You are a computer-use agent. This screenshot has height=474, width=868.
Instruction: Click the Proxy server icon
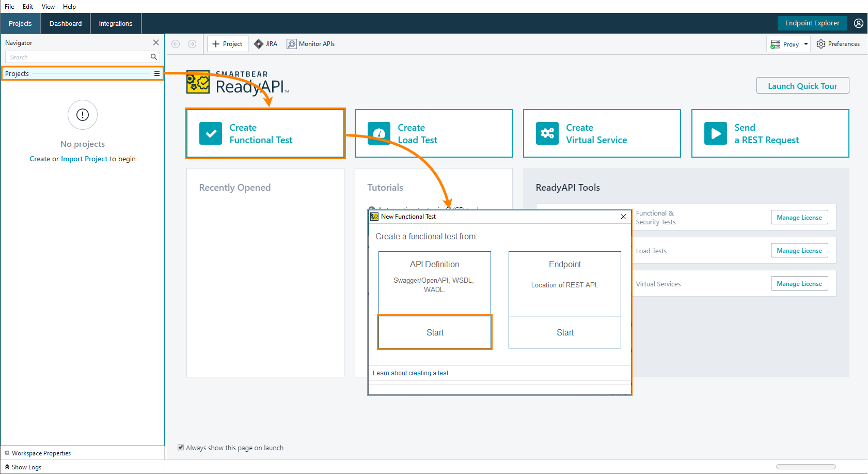[x=775, y=44]
